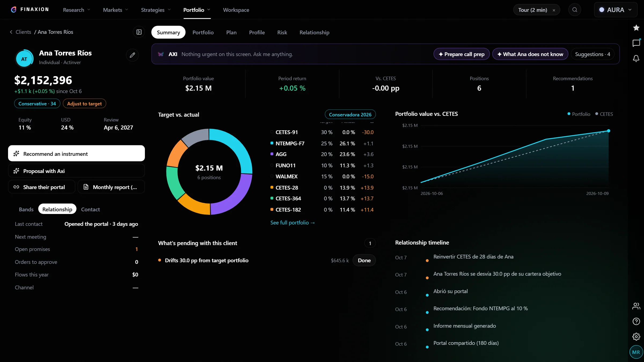Click the chart endpoint marker at 2026-10-09

[x=609, y=131]
